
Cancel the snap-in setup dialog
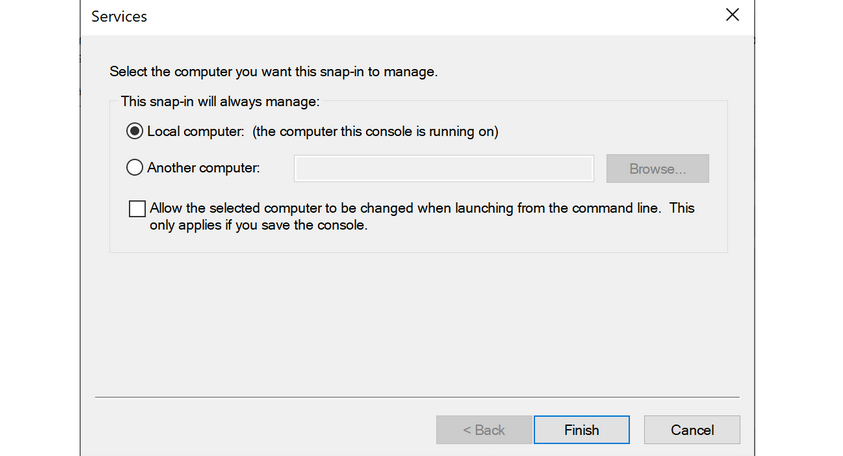point(692,430)
